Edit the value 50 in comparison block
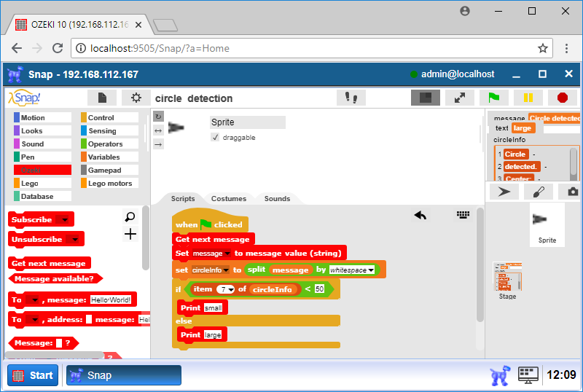Image resolution: width=583 pixels, height=392 pixels. [319, 289]
